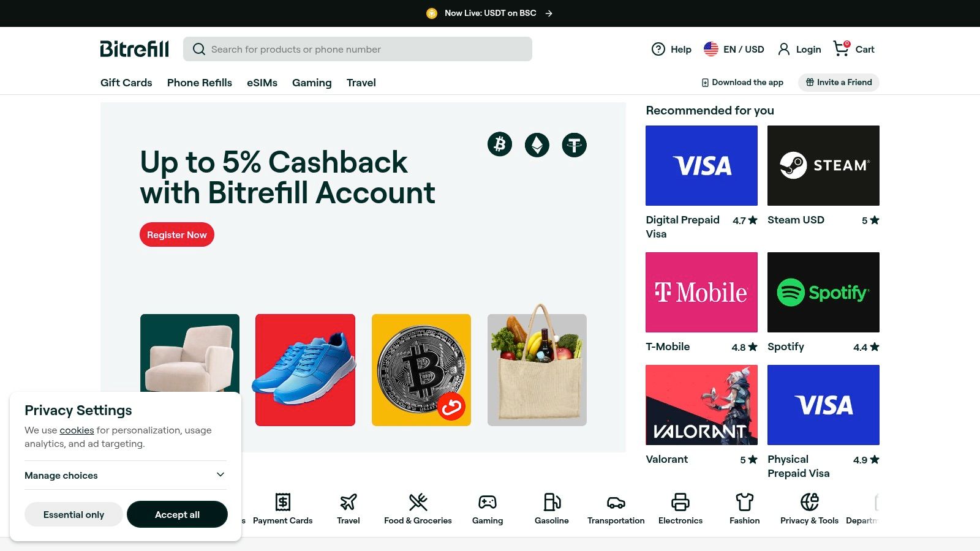
Task: Open the Travel airplane category icon
Action: 349,502
